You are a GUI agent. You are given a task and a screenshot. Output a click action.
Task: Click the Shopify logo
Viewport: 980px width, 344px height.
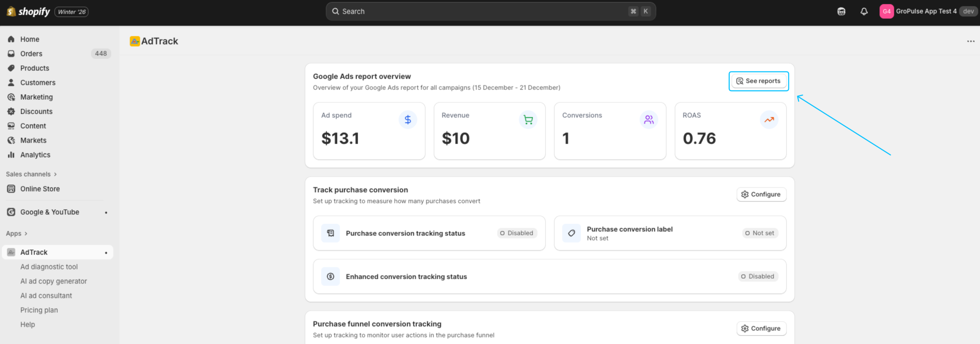(x=28, y=11)
